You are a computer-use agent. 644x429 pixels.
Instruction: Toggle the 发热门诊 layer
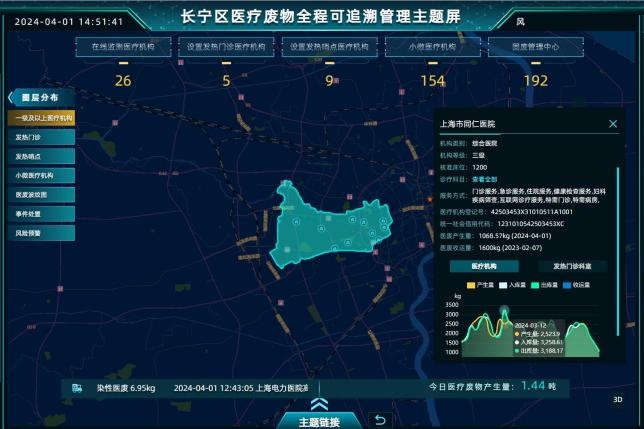click(41, 137)
